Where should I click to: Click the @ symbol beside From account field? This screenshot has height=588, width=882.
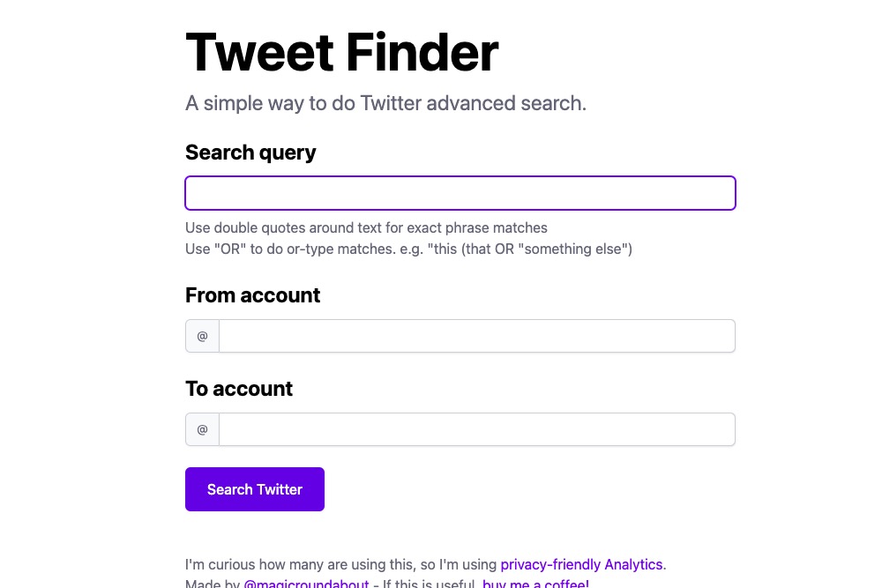pyautogui.click(x=202, y=336)
